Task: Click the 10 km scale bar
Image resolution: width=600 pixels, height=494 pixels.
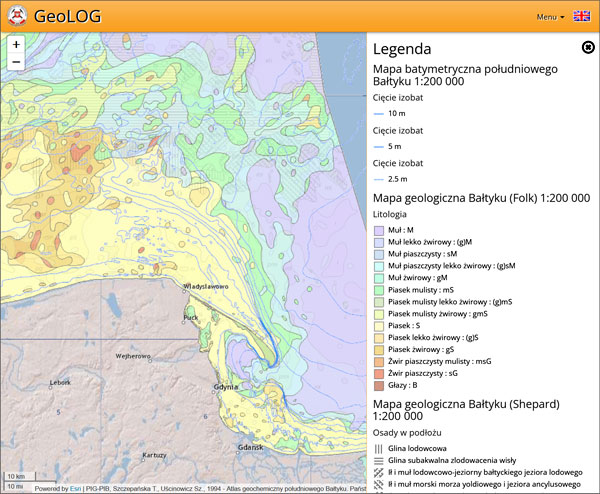Action: 20,476
